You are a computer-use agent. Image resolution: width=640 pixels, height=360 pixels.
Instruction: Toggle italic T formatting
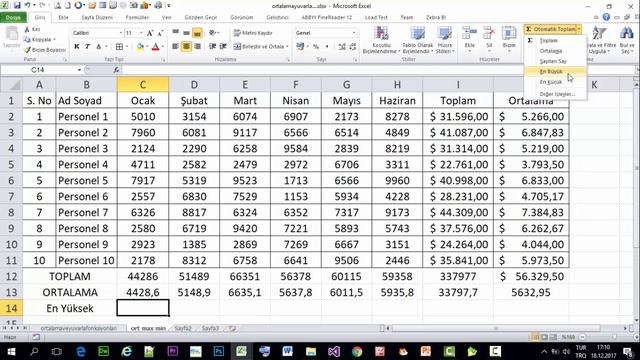pos(87,47)
